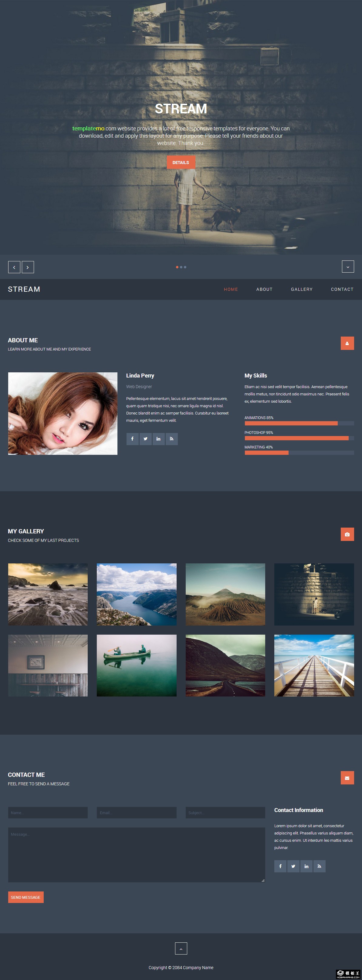The width and height of the screenshot is (362, 980).
Task: Click the back-to-top chevron in footer
Action: click(181, 948)
